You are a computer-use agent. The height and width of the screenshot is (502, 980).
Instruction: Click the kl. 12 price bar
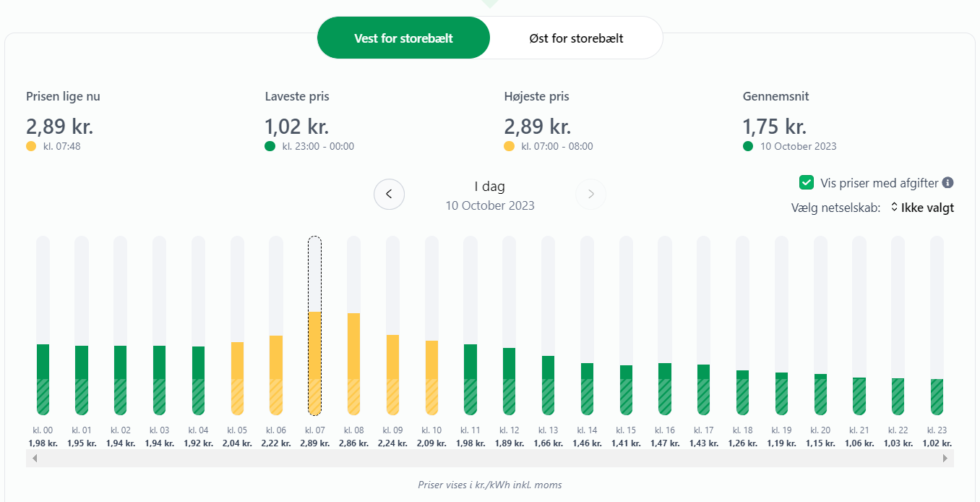510,381
